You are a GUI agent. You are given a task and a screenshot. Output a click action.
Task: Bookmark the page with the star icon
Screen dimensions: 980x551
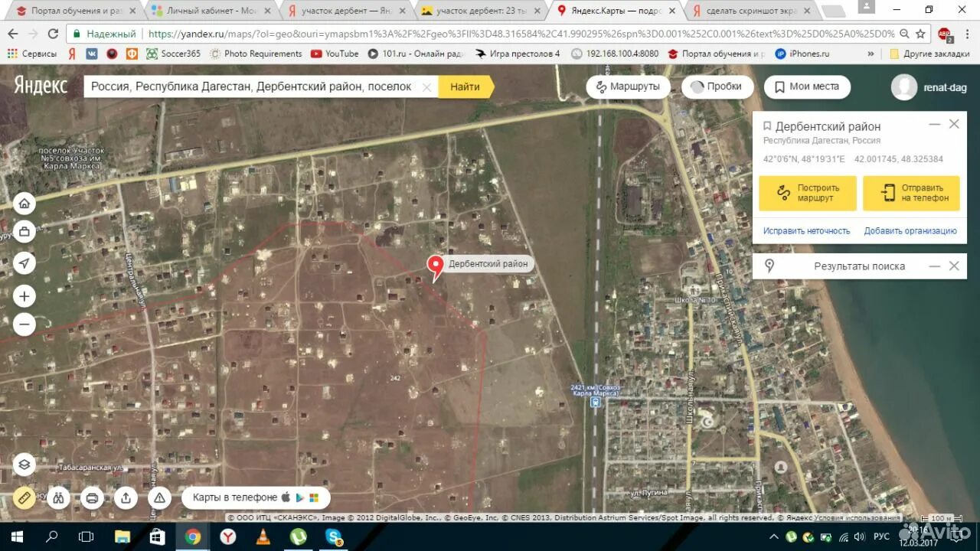pyautogui.click(x=921, y=34)
